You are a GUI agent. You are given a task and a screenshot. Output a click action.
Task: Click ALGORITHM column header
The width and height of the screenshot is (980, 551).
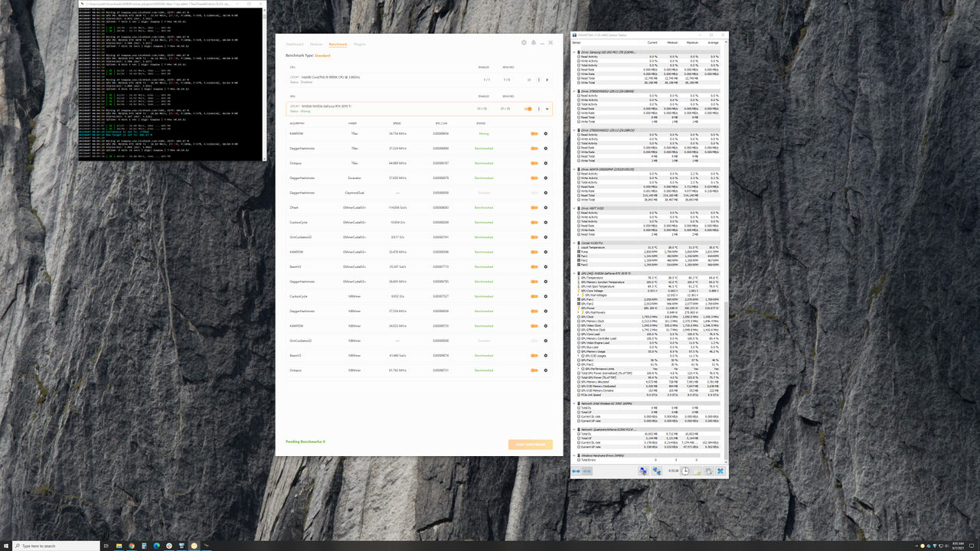297,122
